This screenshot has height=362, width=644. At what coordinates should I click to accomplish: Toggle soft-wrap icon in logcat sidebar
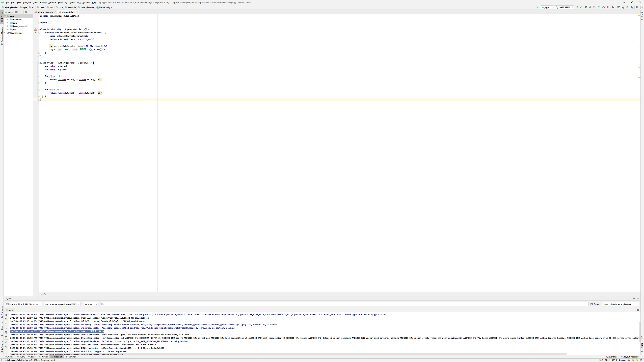click(6, 333)
